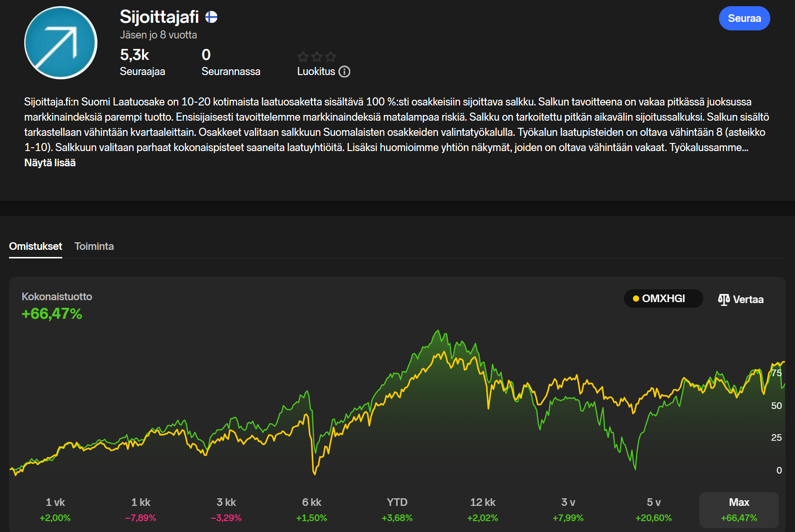Select the Max time range
The height and width of the screenshot is (532, 795).
click(x=739, y=509)
